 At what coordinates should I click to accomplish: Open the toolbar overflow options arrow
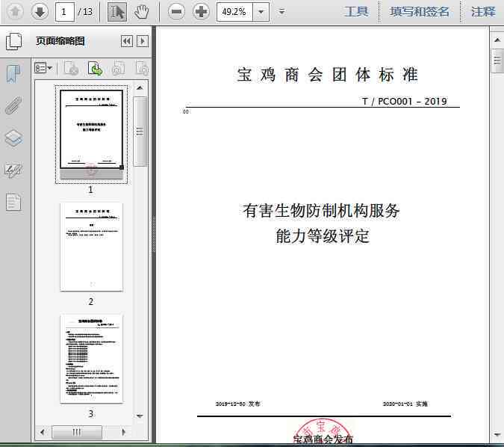(x=281, y=12)
